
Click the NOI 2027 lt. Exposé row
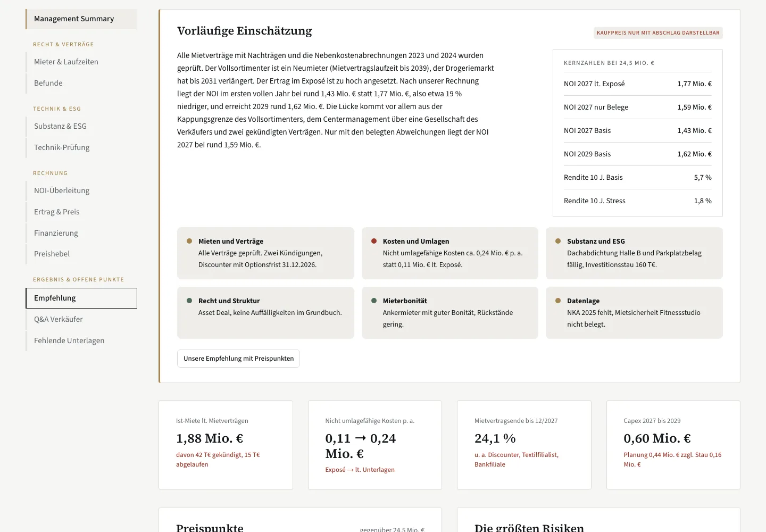coord(638,84)
